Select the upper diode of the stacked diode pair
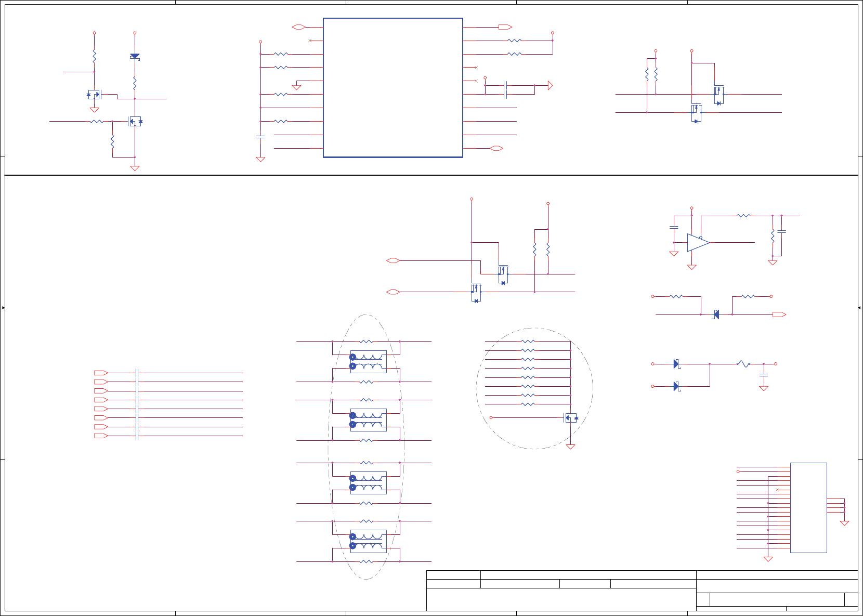This screenshot has height=616, width=863. (x=676, y=364)
